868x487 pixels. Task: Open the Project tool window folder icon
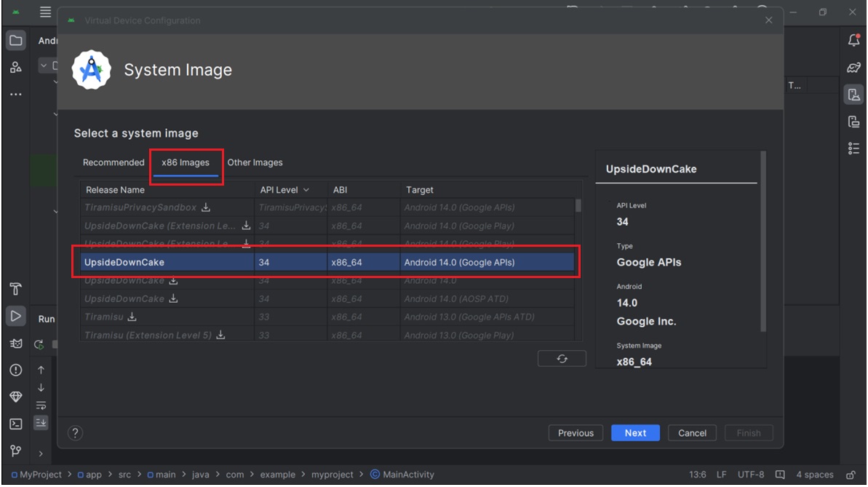(x=15, y=41)
